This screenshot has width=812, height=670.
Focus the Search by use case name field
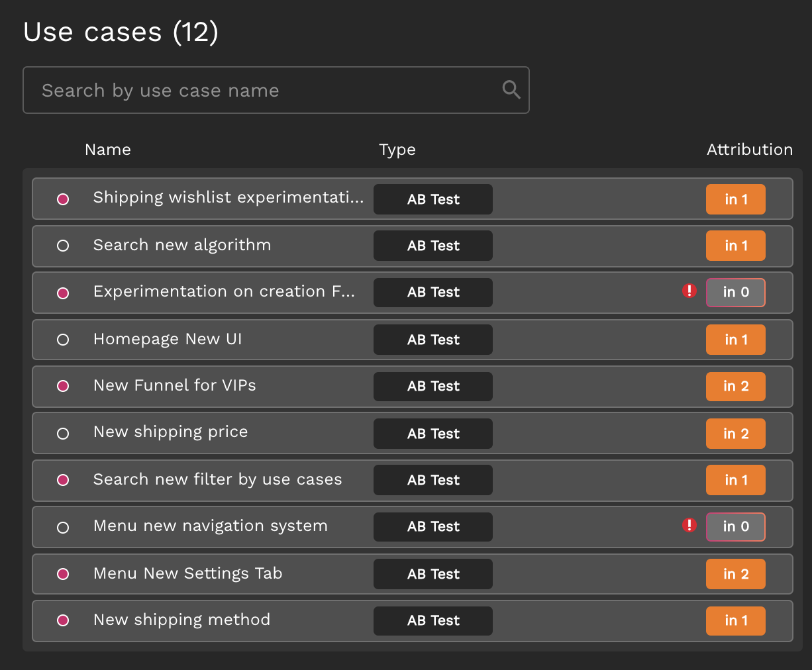276,90
